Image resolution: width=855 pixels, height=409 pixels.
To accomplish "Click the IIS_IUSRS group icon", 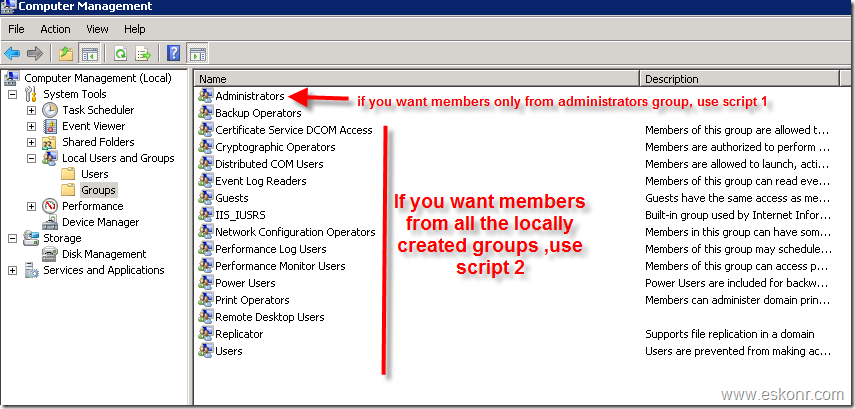I will pyautogui.click(x=206, y=215).
